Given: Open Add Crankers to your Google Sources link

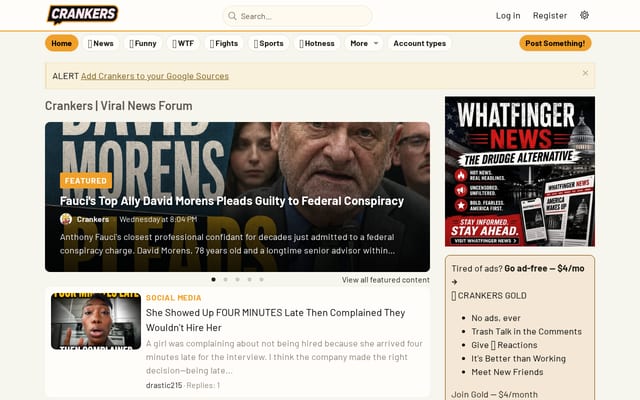Looking at the screenshot, I should coord(155,76).
